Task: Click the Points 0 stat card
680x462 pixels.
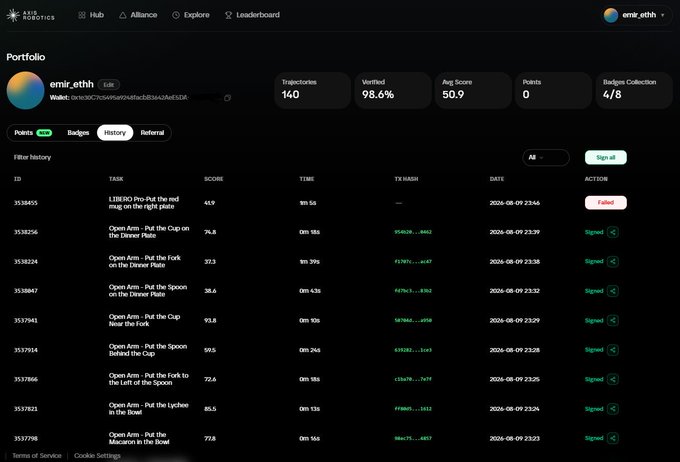Action: point(553,90)
